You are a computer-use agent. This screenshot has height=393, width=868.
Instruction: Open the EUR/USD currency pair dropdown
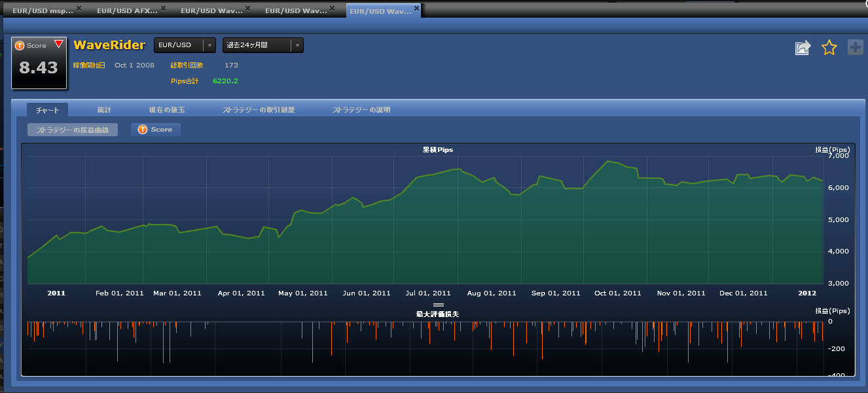coord(185,45)
